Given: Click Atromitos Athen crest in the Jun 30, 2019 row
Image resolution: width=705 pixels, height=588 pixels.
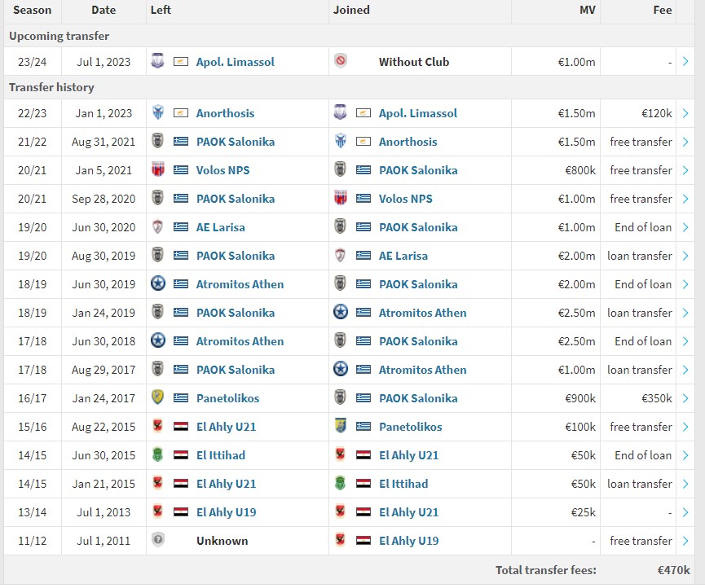Looking at the screenshot, I should click(158, 283).
